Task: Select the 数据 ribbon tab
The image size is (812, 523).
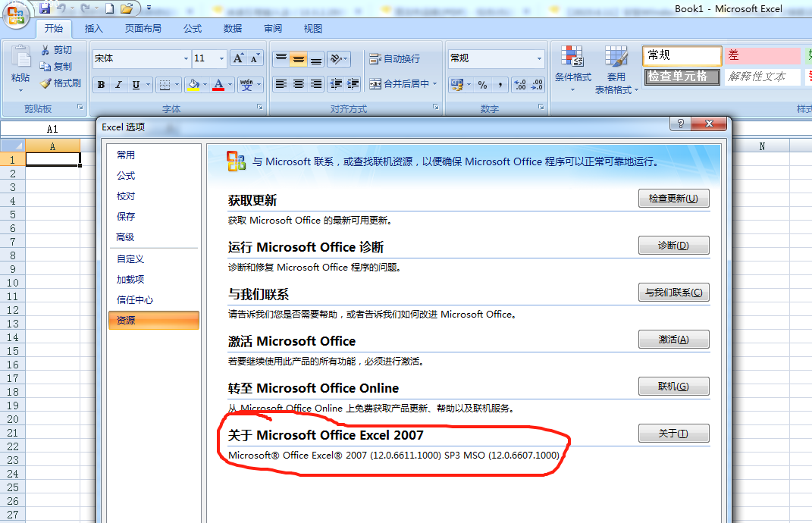Action: (233, 29)
